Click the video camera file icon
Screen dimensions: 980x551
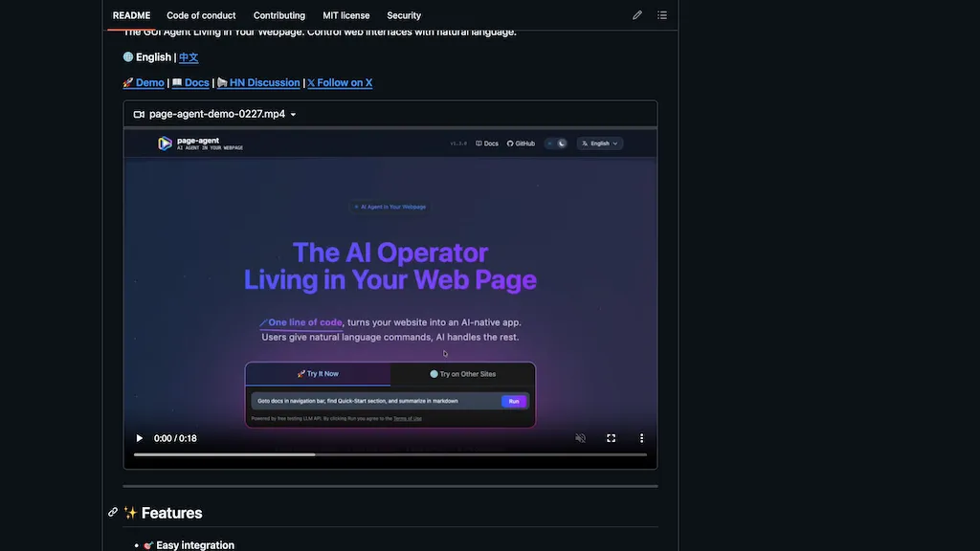[x=139, y=115]
